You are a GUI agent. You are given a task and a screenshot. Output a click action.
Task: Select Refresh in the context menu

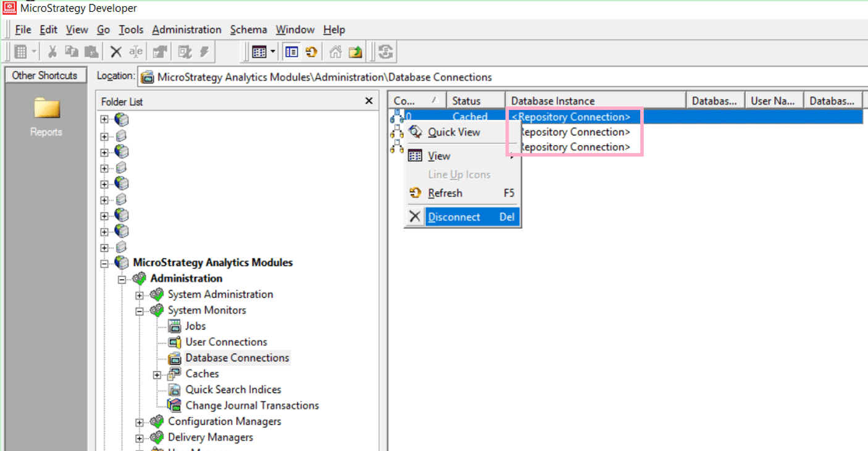pyautogui.click(x=462, y=193)
